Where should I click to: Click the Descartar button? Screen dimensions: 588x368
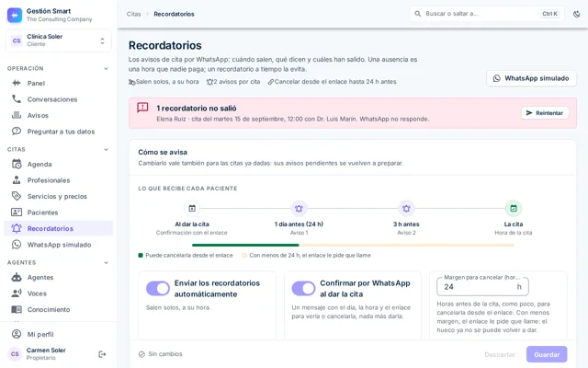[500, 354]
